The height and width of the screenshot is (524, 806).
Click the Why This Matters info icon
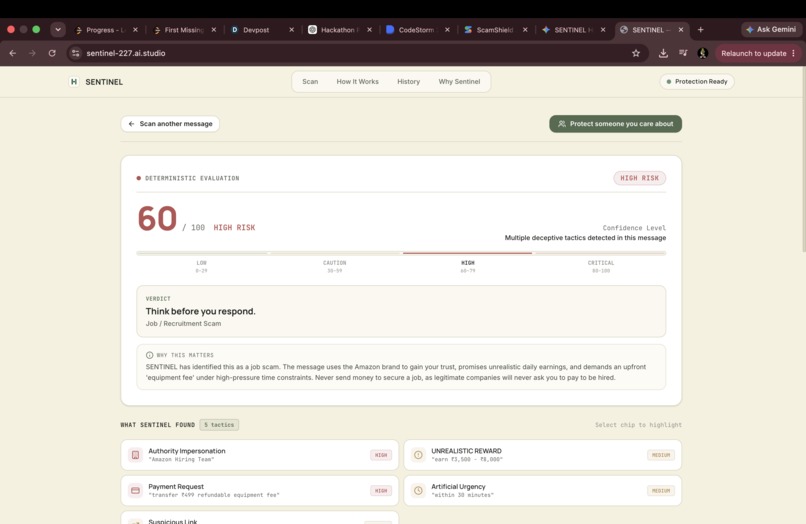[150, 355]
